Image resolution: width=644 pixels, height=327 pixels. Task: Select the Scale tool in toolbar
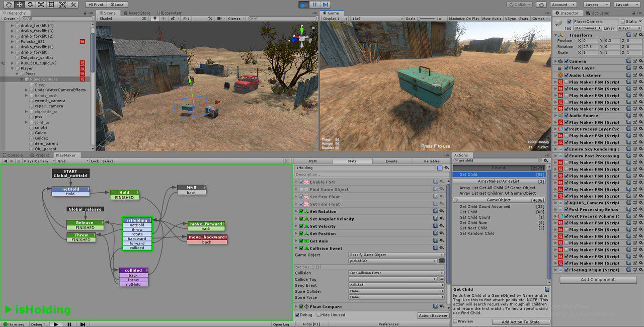click(41, 5)
